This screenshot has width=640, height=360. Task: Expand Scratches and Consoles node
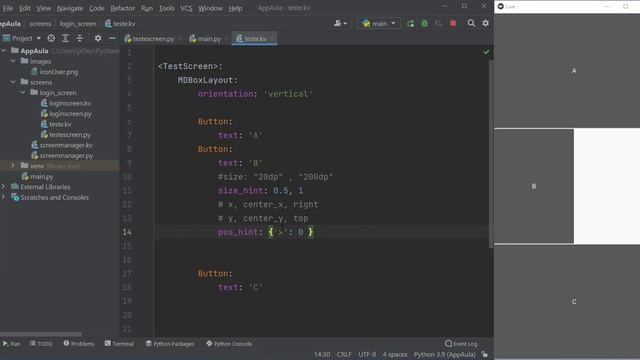tap(4, 197)
